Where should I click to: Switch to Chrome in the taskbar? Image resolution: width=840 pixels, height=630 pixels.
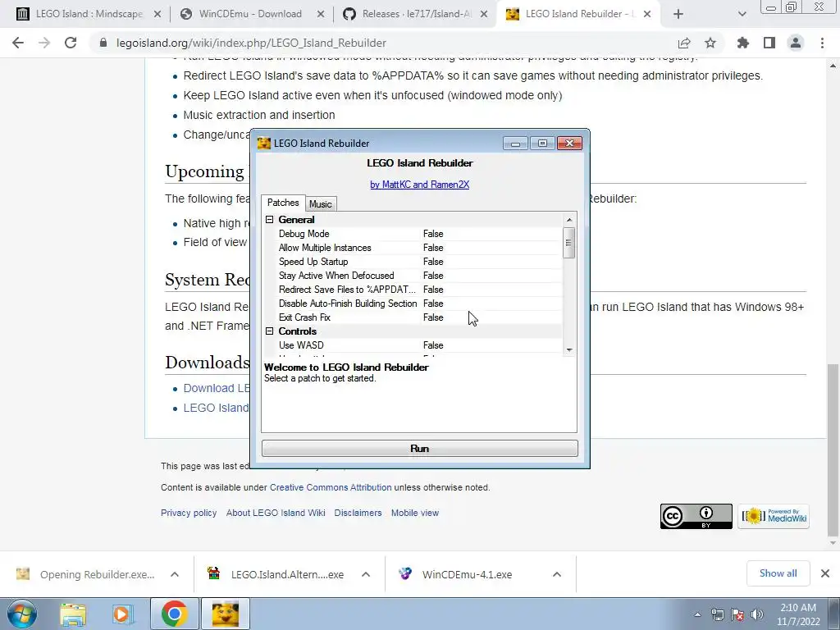(x=174, y=614)
